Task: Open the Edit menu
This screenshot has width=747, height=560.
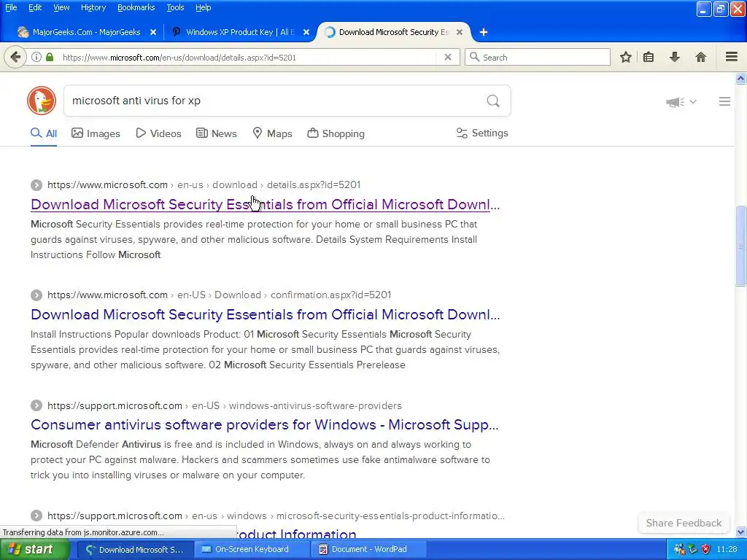Action: click(x=35, y=7)
